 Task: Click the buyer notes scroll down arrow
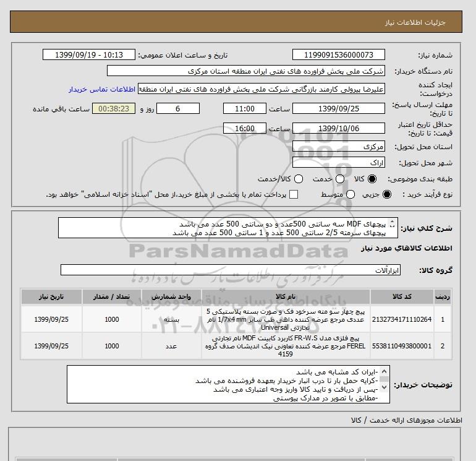(x=384, y=387)
